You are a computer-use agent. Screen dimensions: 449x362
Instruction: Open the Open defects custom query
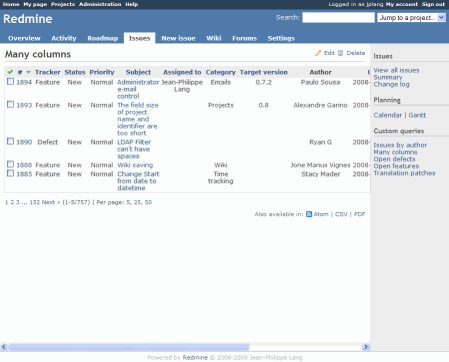click(394, 159)
